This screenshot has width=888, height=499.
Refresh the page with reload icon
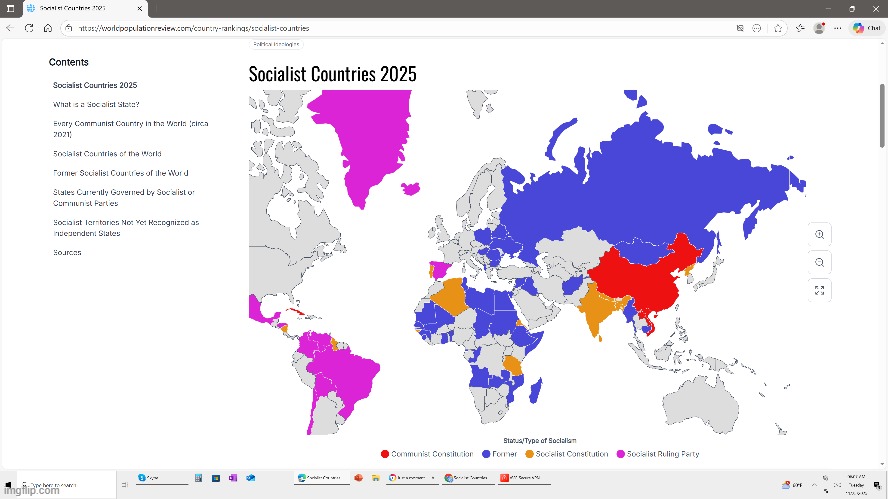pos(29,28)
